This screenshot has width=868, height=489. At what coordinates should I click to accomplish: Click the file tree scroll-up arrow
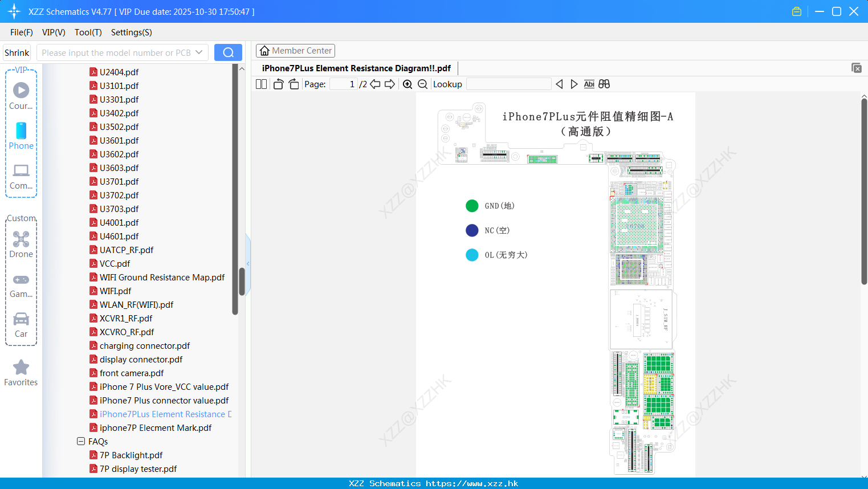coord(242,68)
